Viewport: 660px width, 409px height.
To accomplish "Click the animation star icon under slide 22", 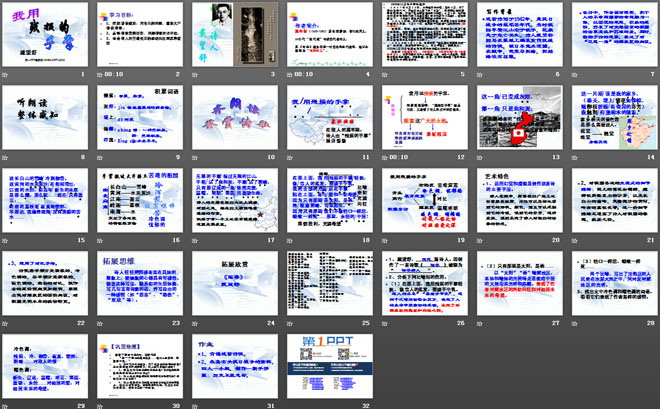I will (x=6, y=322).
